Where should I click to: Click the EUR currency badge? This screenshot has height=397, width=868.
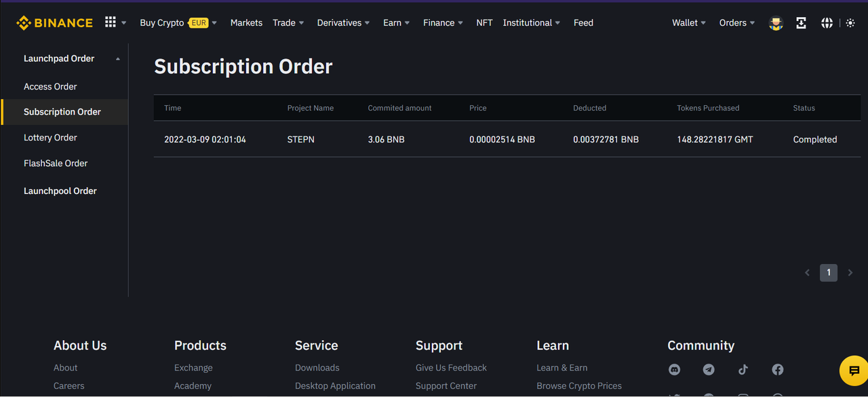coord(198,23)
